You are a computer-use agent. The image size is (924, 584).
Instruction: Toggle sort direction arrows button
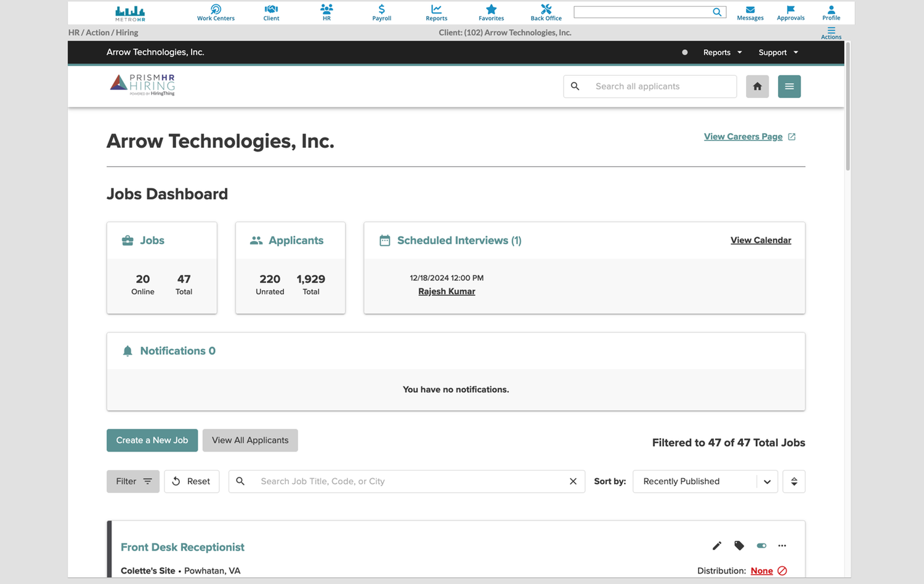tap(793, 482)
